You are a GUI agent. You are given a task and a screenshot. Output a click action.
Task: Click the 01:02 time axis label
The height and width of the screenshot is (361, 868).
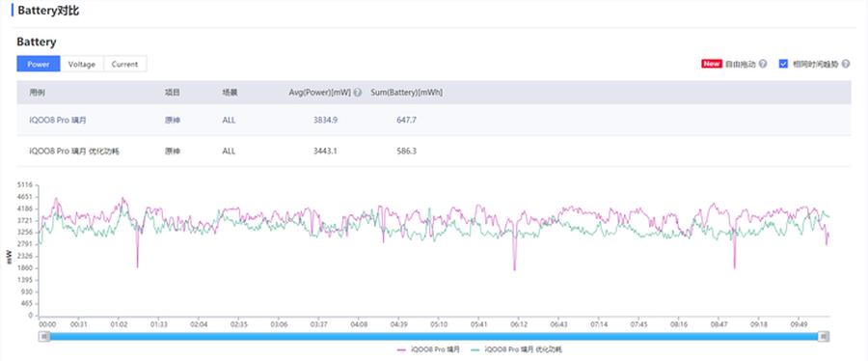coord(119,324)
